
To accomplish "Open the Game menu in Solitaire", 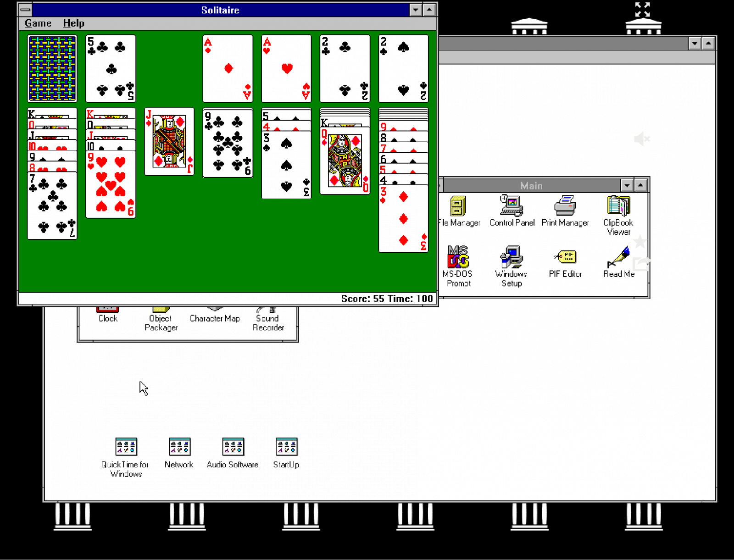I will [x=38, y=23].
